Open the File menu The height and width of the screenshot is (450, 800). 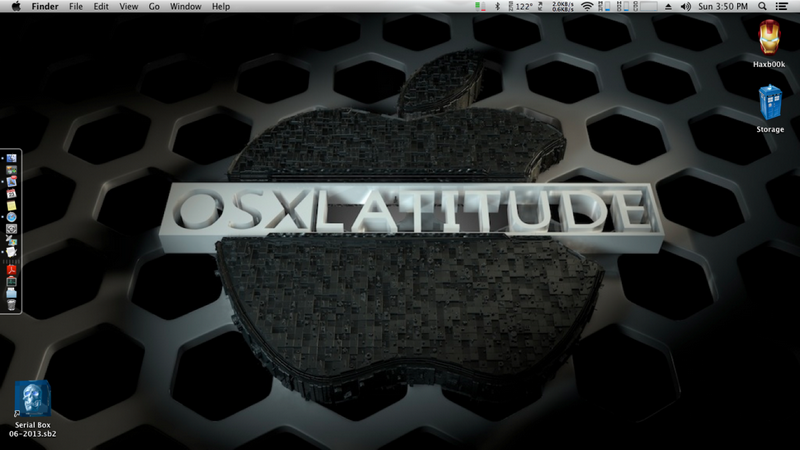pyautogui.click(x=76, y=7)
